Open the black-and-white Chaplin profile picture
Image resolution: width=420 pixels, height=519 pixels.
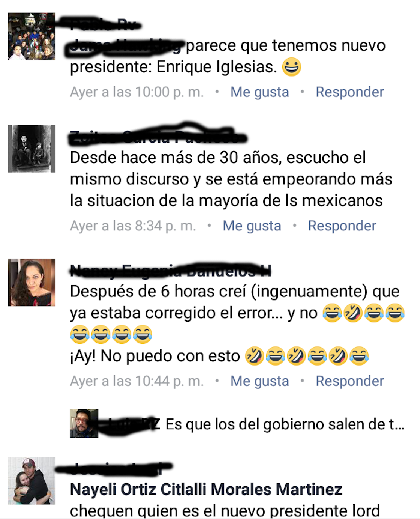(31, 149)
